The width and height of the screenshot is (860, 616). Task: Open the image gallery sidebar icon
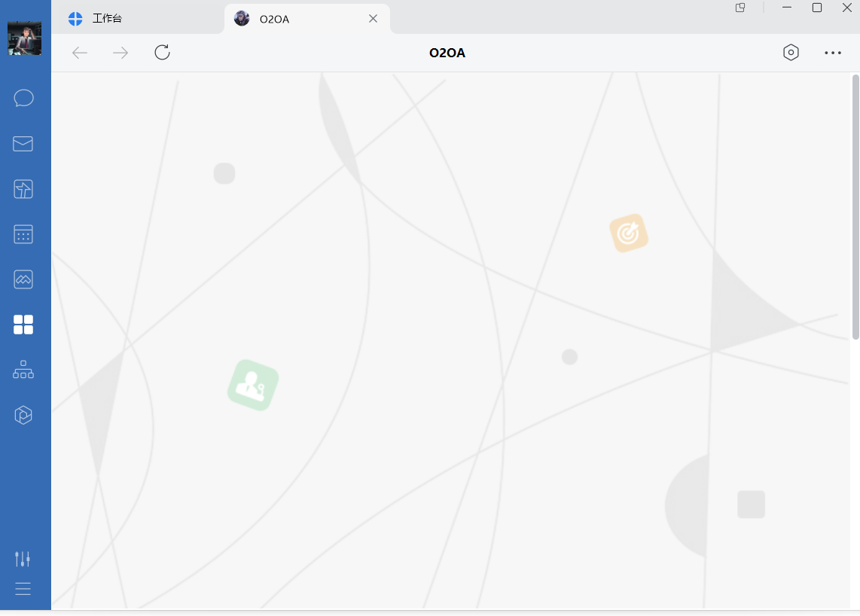(x=23, y=279)
